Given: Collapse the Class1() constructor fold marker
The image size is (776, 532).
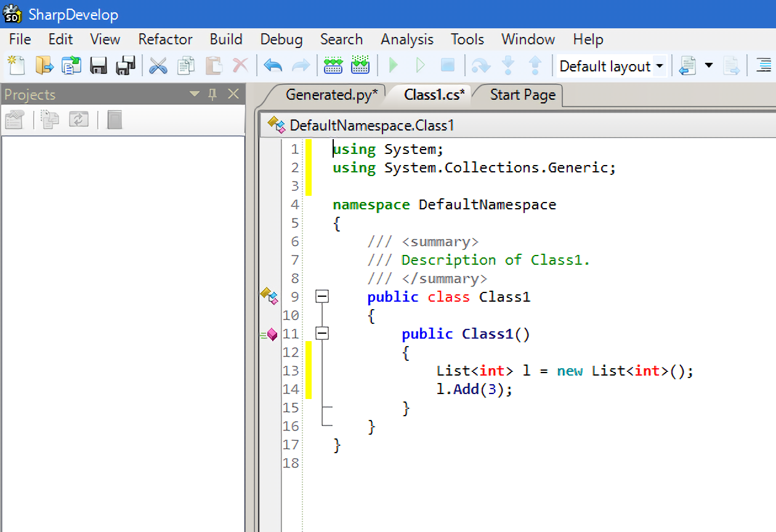Looking at the screenshot, I should point(322,334).
